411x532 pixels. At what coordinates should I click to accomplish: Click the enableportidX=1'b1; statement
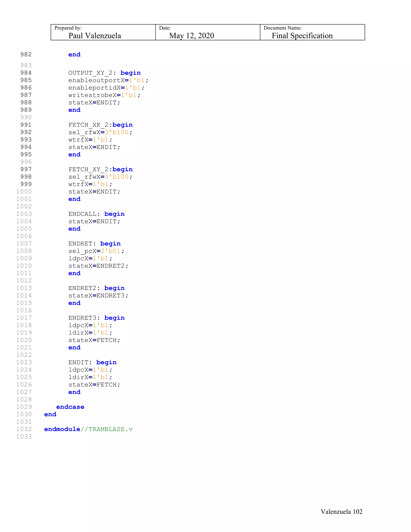coord(106,88)
